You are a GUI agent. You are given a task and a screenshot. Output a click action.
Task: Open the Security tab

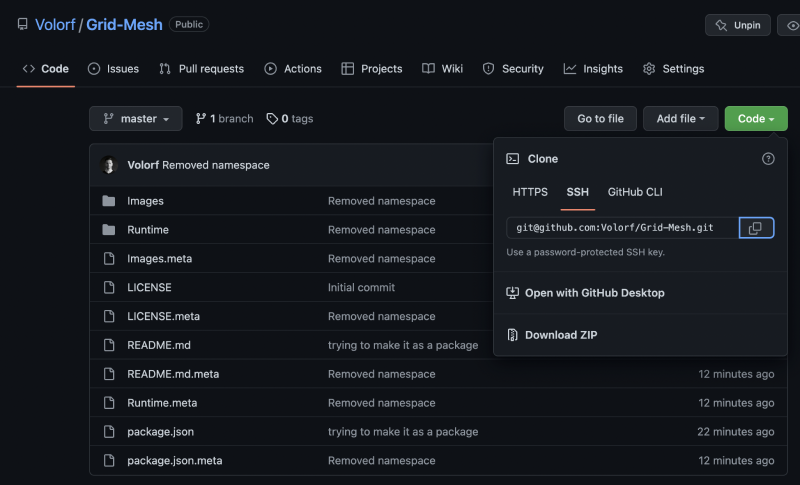click(513, 69)
